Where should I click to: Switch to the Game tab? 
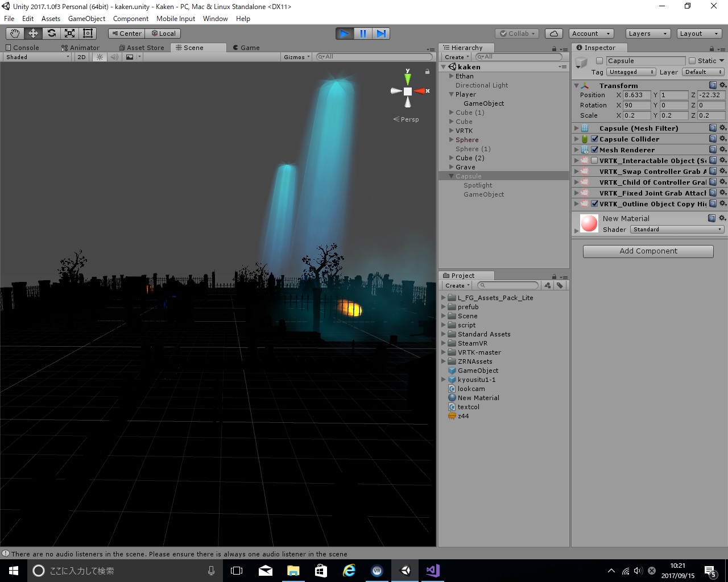(x=246, y=48)
